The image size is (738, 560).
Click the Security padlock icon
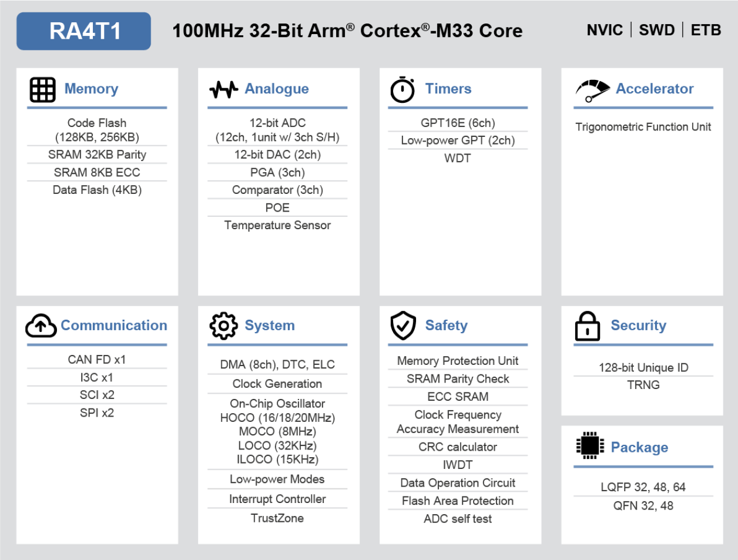point(587,327)
